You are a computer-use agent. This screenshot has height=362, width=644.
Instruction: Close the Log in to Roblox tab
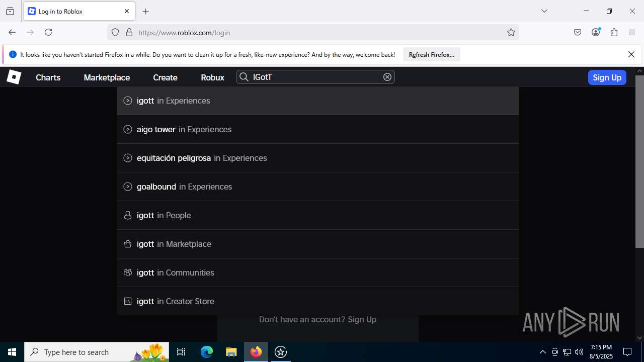[127, 11]
